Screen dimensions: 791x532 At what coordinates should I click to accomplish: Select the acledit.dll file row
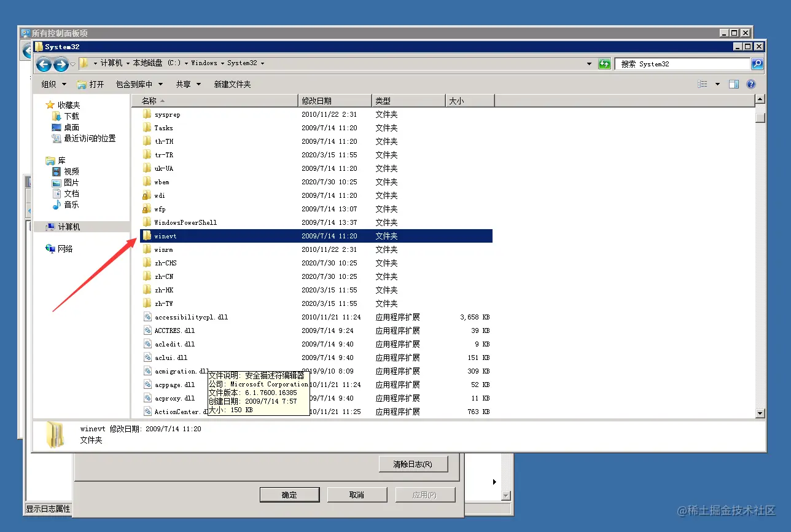[316, 344]
